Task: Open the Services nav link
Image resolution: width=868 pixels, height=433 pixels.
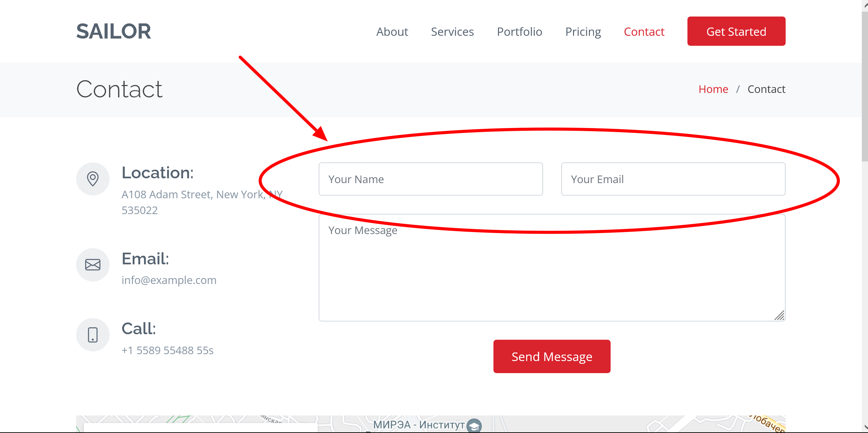Action: (452, 32)
